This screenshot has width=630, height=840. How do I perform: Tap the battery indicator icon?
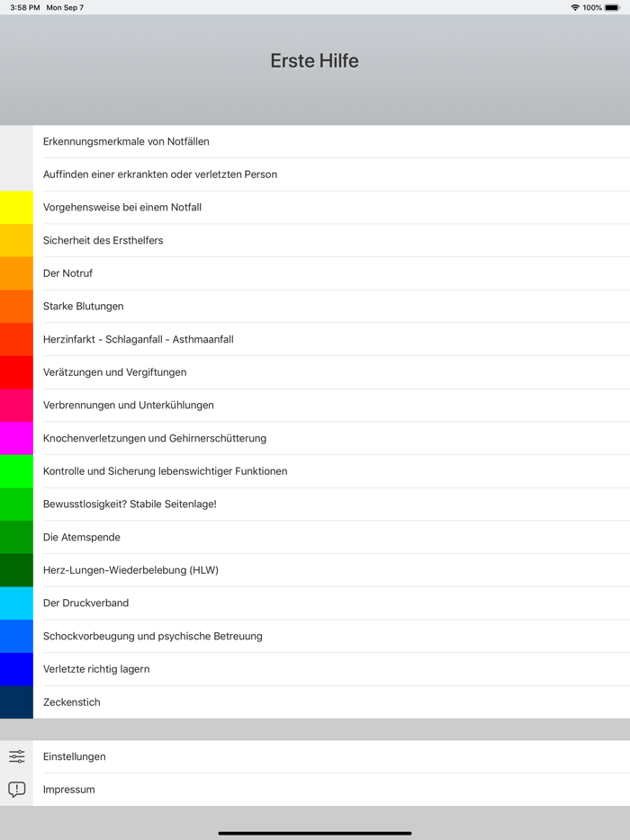(612, 7)
